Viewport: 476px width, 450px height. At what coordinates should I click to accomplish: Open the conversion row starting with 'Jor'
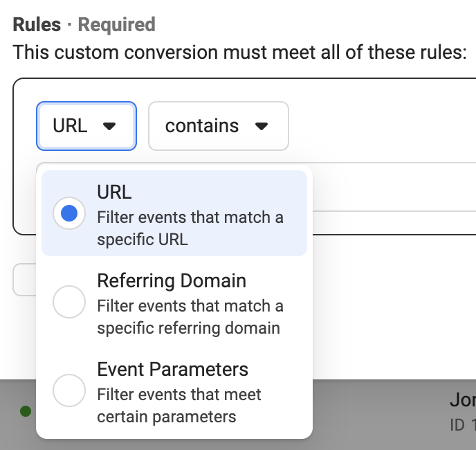(463, 400)
